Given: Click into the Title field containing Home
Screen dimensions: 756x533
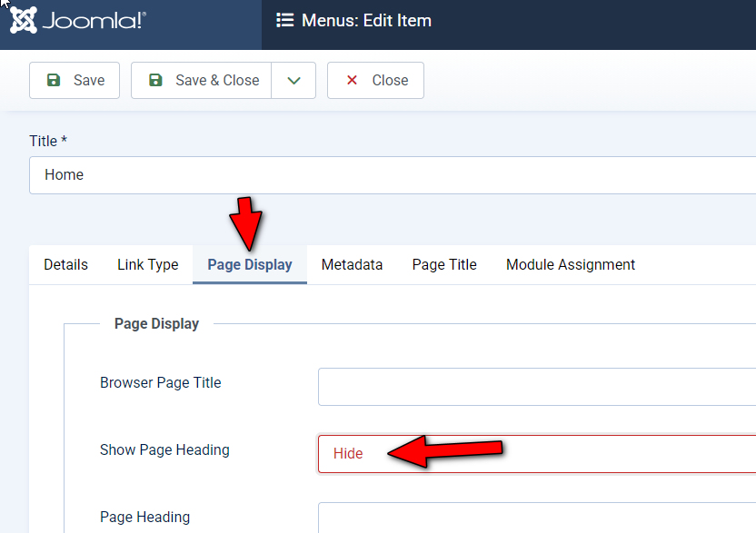Looking at the screenshot, I should coord(391,175).
